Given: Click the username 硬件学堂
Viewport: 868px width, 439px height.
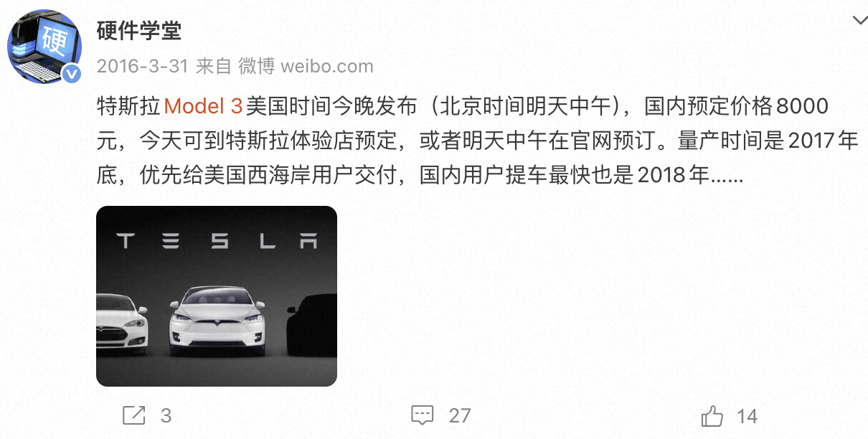Looking at the screenshot, I should (139, 32).
